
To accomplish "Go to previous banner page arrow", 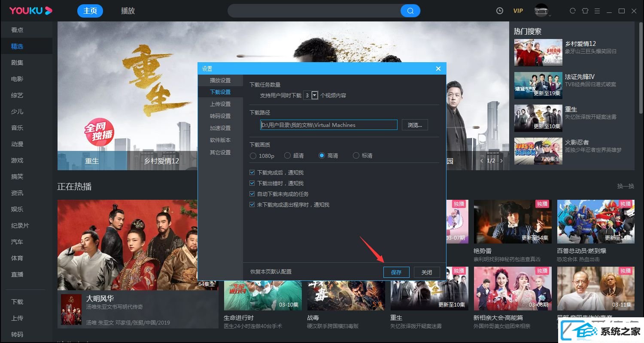I will point(482,161).
